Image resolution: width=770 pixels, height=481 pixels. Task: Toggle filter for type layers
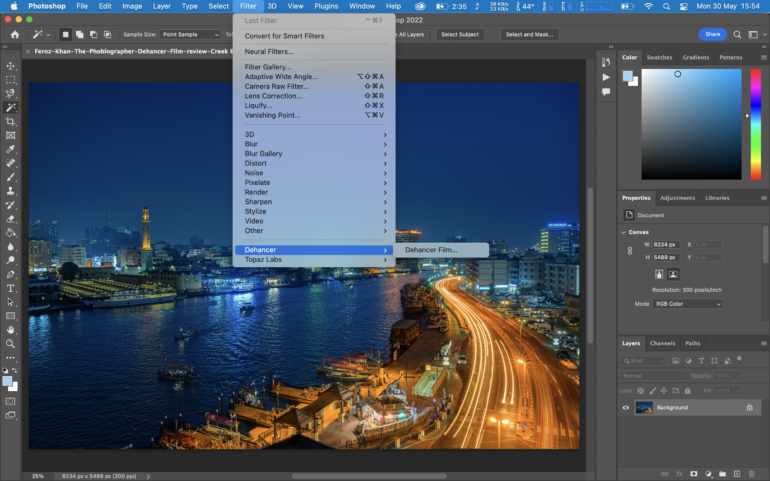pyautogui.click(x=701, y=361)
